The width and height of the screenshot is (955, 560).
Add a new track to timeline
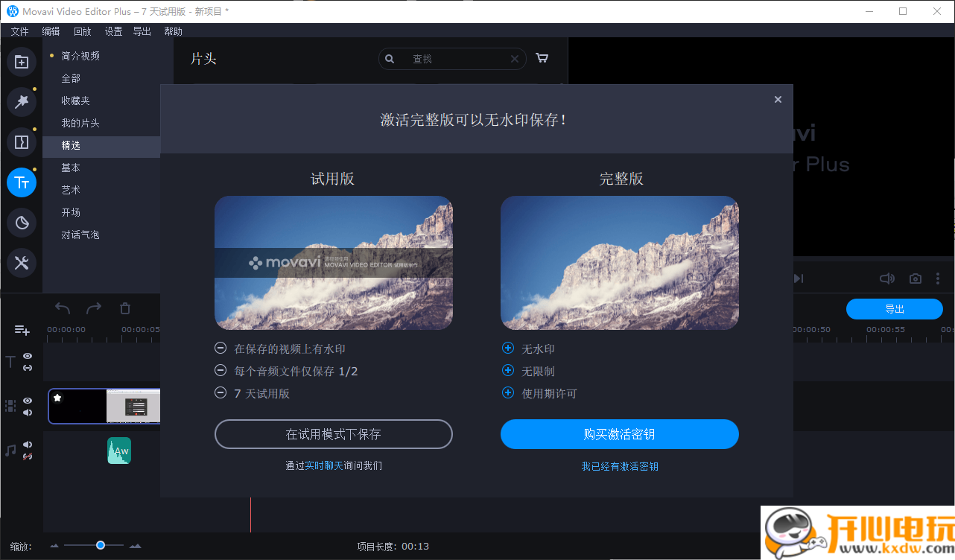tap(22, 330)
